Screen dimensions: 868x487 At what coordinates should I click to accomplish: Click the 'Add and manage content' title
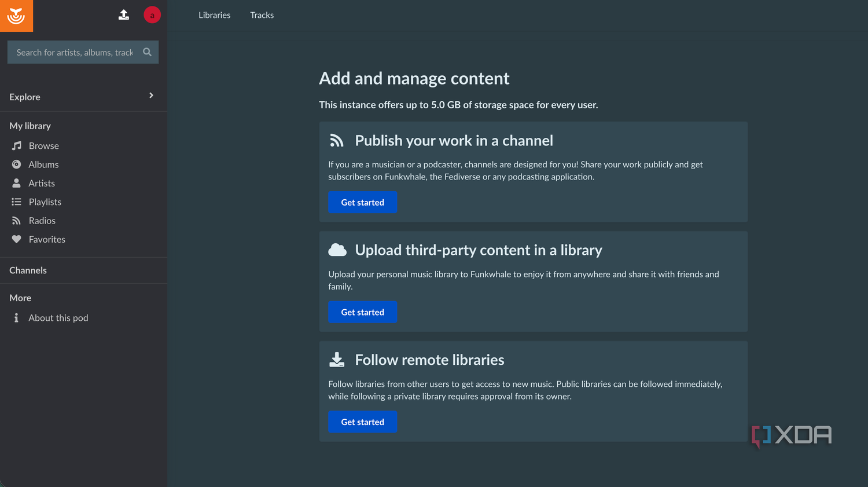pos(414,78)
